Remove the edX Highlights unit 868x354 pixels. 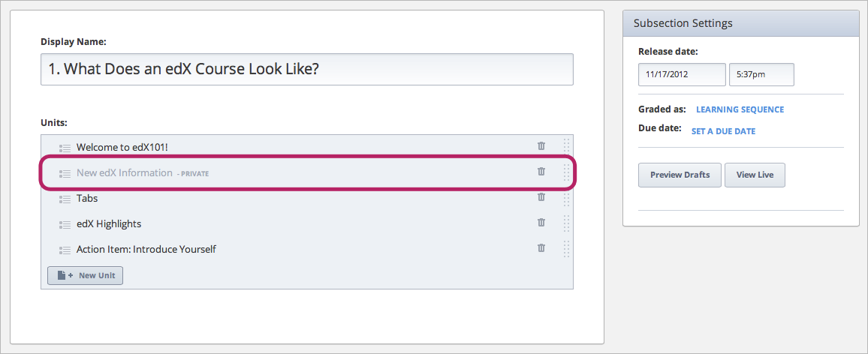click(x=541, y=223)
